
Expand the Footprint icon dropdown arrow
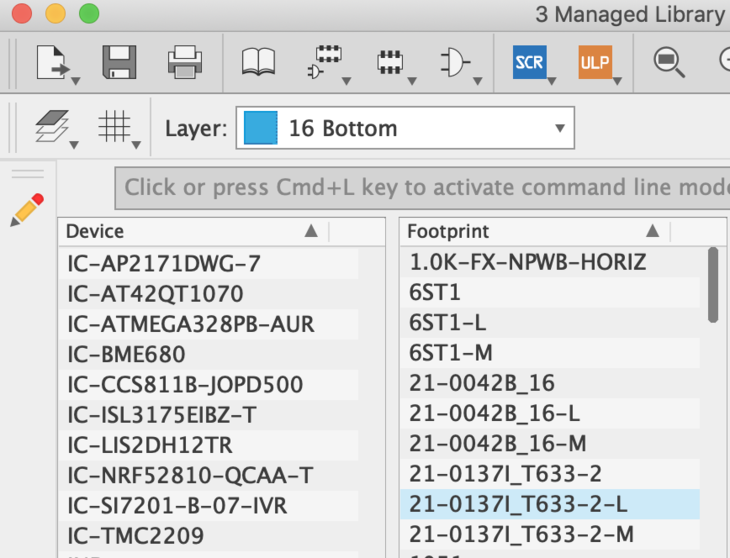click(412, 81)
